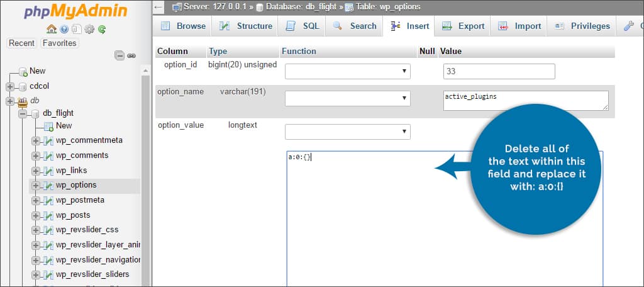Collapse the db_flight database node
The width and height of the screenshot is (644, 287).
tap(23, 114)
